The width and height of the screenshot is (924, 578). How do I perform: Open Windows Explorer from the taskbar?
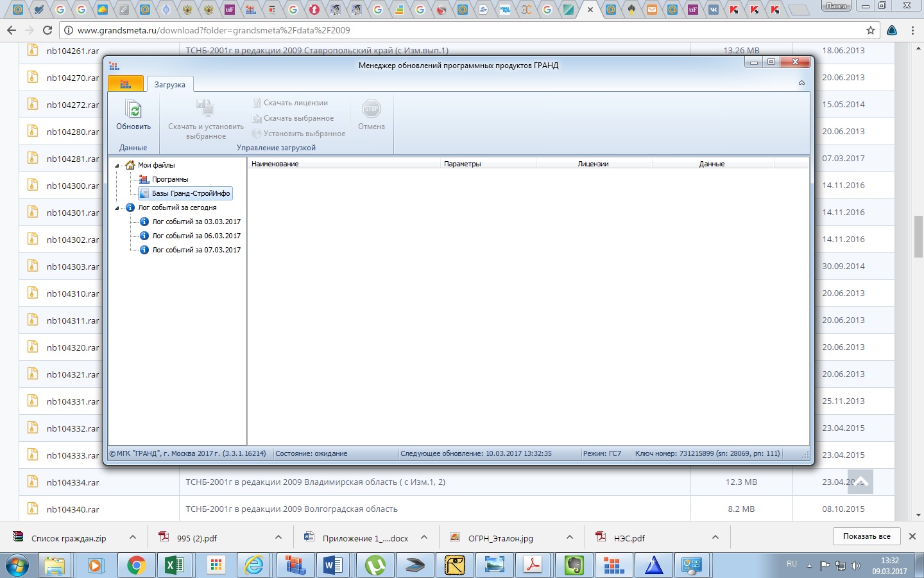[55, 565]
